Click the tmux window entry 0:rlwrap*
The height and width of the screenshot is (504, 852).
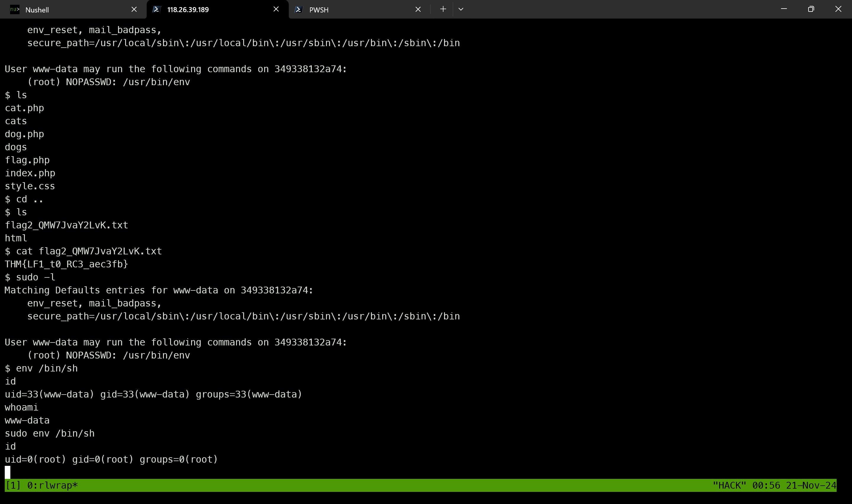pos(53,485)
